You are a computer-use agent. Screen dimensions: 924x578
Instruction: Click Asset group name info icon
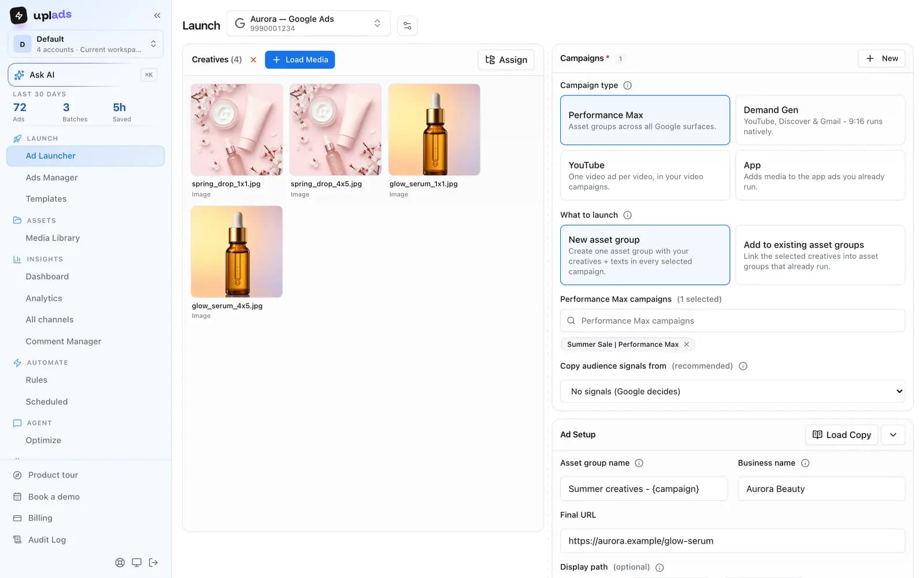(x=639, y=463)
